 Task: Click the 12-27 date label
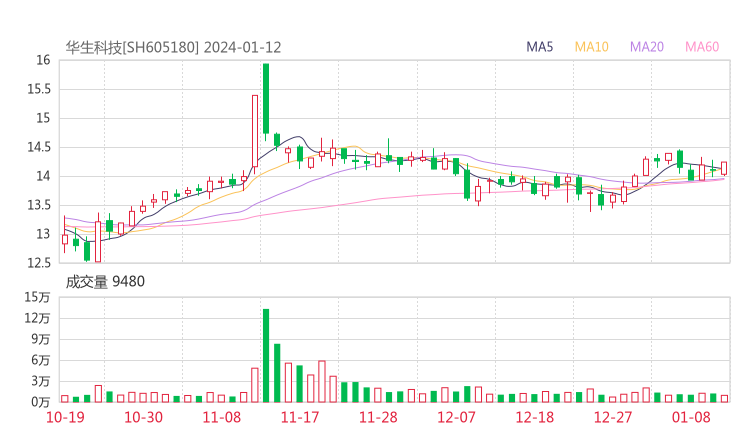tap(613, 418)
